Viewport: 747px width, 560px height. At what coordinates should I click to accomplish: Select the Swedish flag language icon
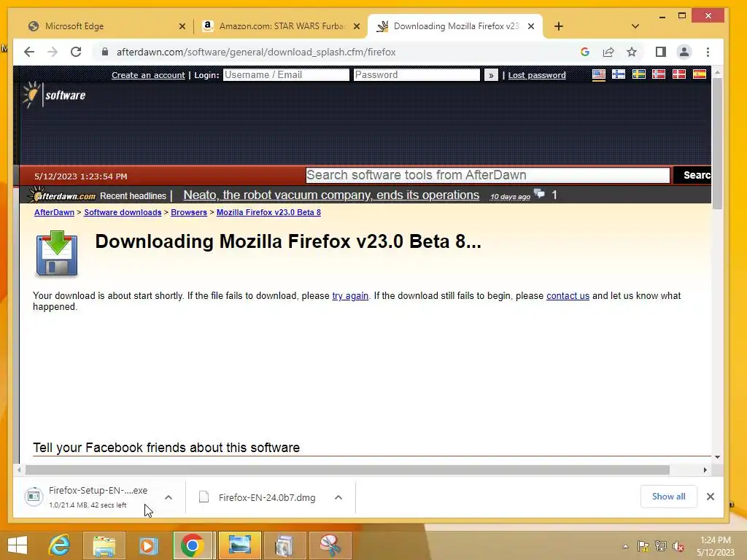[639, 74]
